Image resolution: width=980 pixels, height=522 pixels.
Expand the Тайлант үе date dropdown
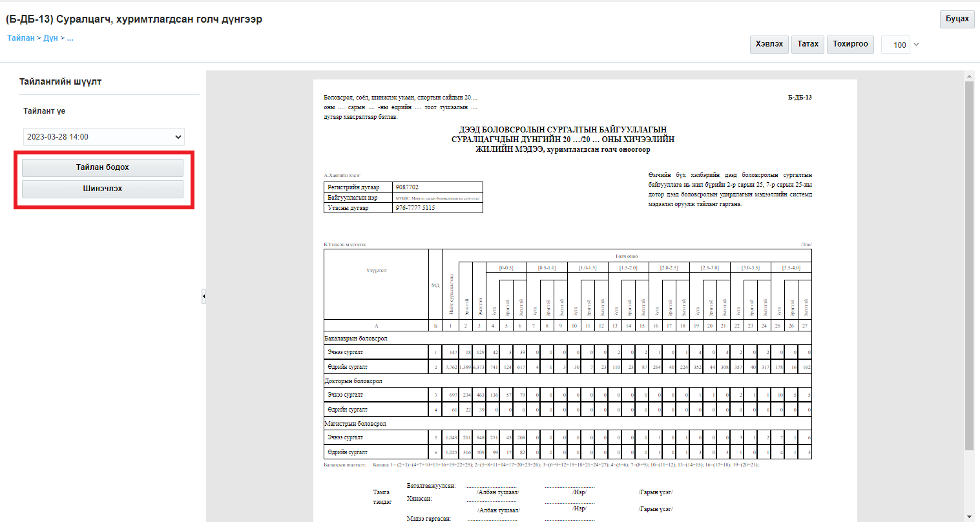[103, 137]
